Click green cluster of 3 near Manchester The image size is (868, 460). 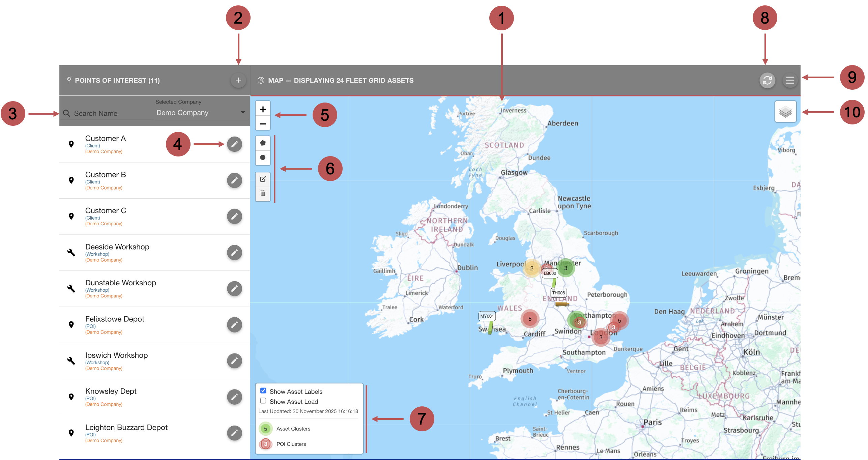point(566,268)
